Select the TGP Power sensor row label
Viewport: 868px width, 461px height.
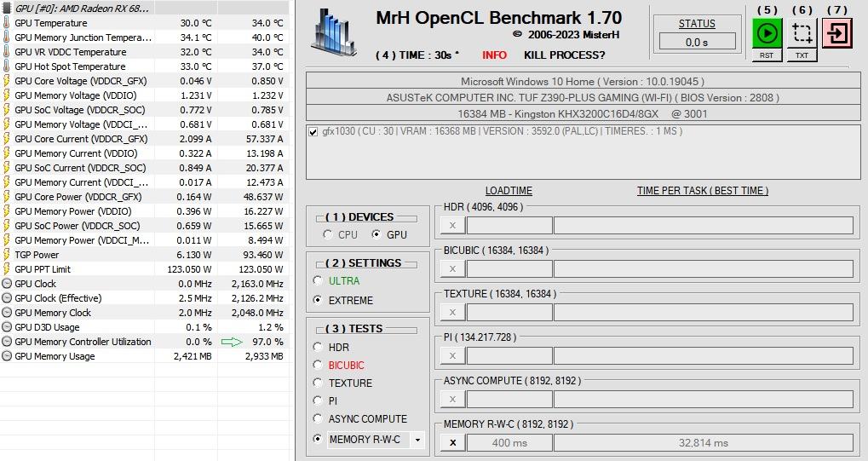(x=37, y=255)
